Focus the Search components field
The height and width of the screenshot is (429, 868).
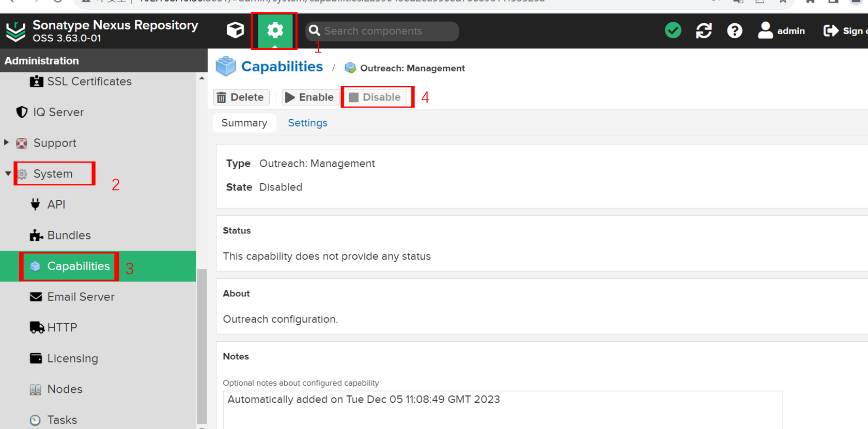point(382,31)
